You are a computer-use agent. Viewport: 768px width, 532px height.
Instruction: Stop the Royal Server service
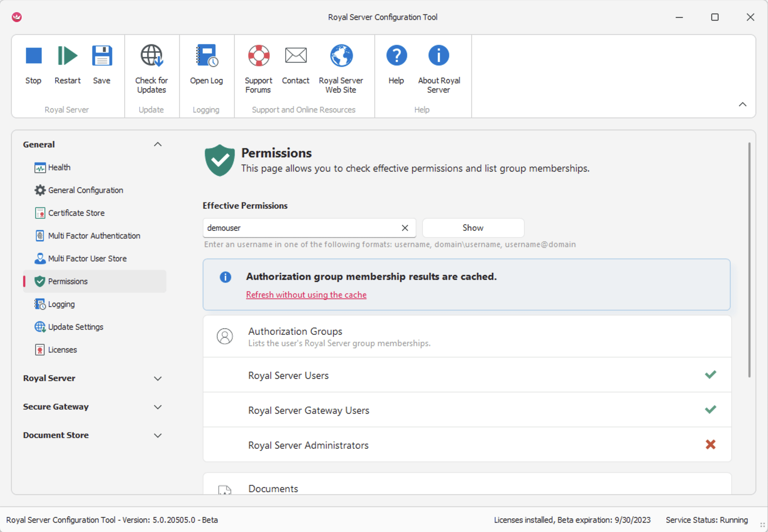(x=33, y=64)
